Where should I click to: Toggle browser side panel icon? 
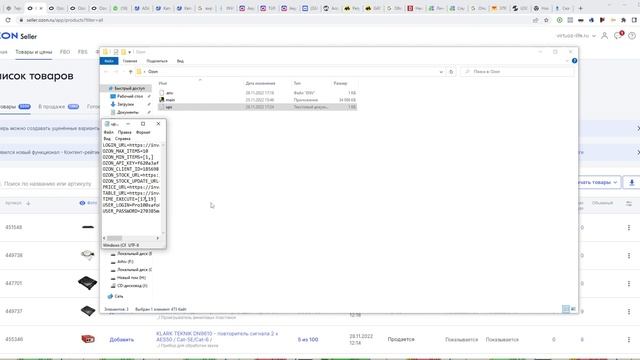[x=634, y=20]
